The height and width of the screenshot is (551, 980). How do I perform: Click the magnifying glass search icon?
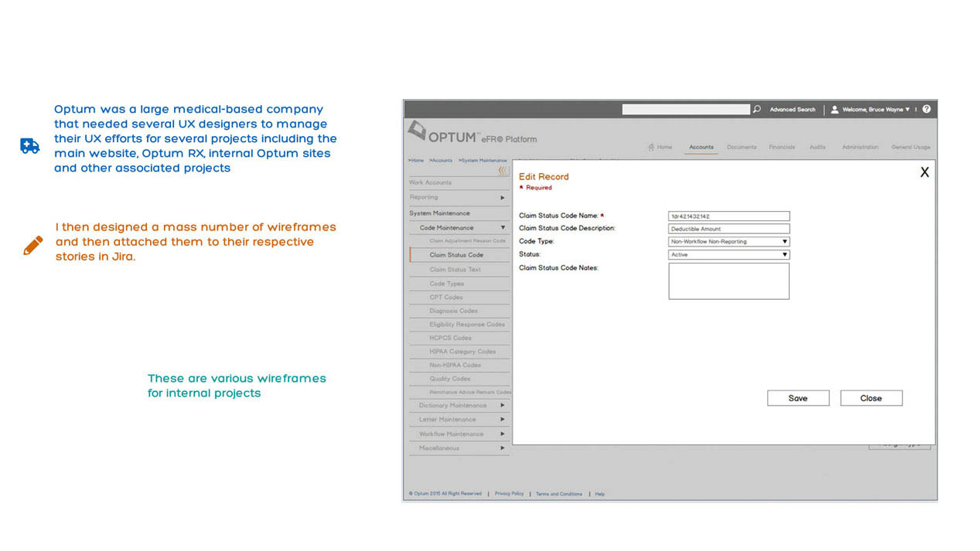tap(757, 110)
